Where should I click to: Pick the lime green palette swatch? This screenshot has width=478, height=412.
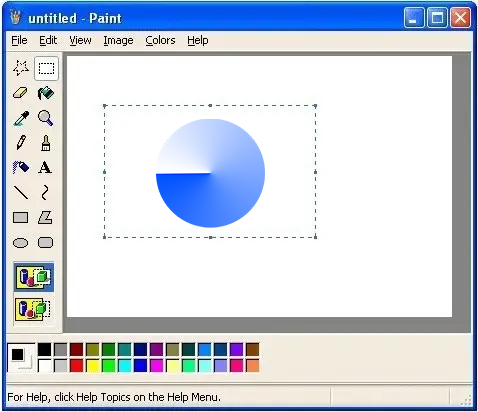[109, 366]
